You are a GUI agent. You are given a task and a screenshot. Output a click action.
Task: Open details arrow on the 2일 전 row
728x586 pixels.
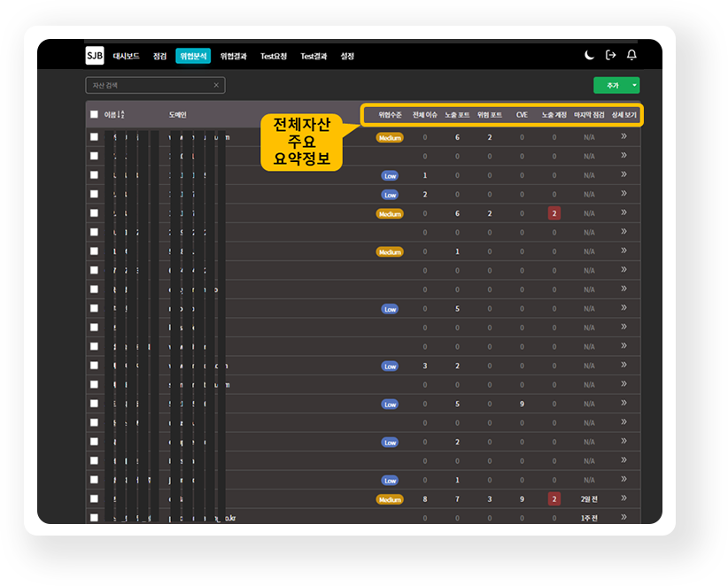(623, 498)
